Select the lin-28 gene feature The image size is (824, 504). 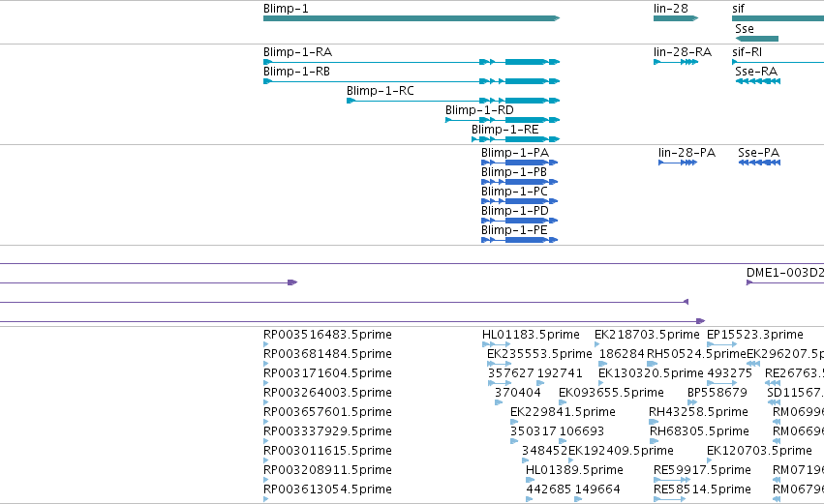click(676, 18)
